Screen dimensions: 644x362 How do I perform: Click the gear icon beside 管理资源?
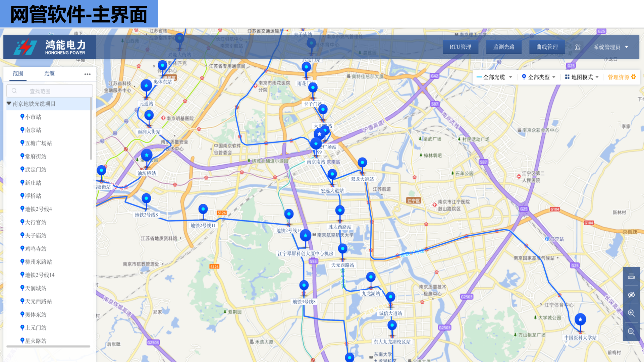coord(634,77)
